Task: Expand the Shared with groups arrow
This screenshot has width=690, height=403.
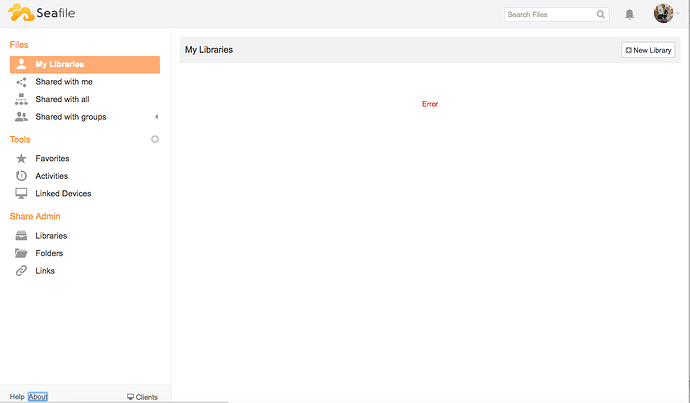Action: (x=155, y=117)
